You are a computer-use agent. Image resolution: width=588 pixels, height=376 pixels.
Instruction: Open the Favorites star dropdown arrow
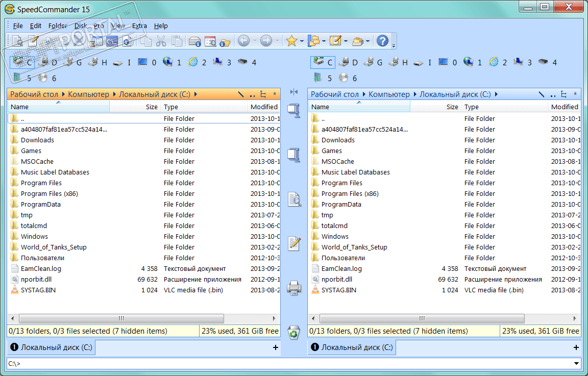point(302,41)
